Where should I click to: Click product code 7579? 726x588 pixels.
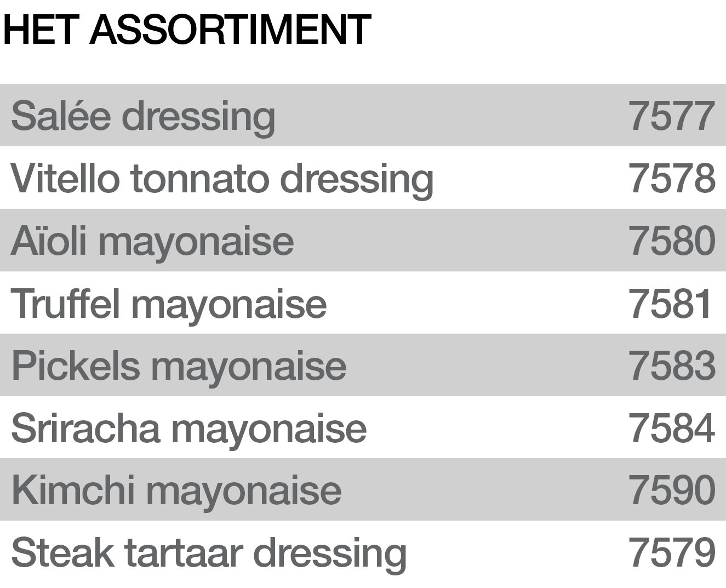tap(671, 552)
